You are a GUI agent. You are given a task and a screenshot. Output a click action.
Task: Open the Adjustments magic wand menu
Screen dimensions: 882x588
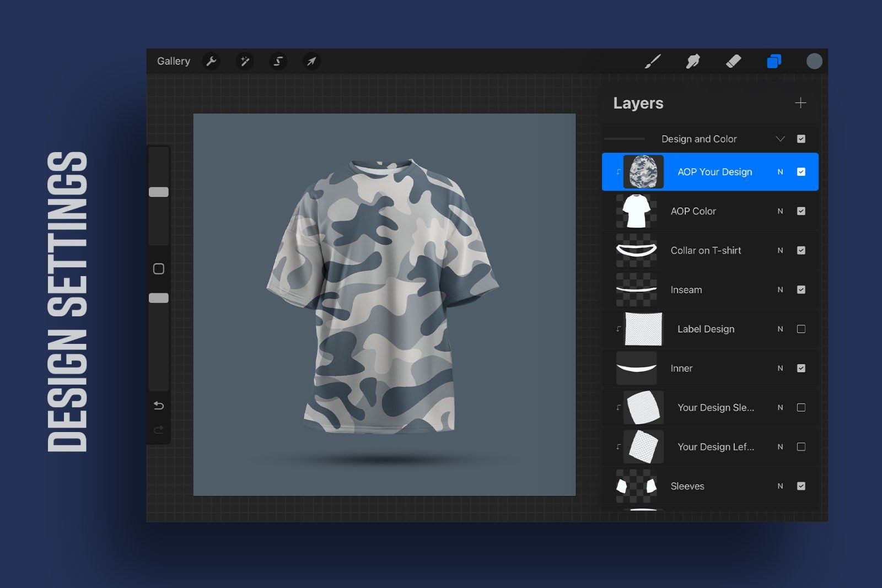(245, 61)
